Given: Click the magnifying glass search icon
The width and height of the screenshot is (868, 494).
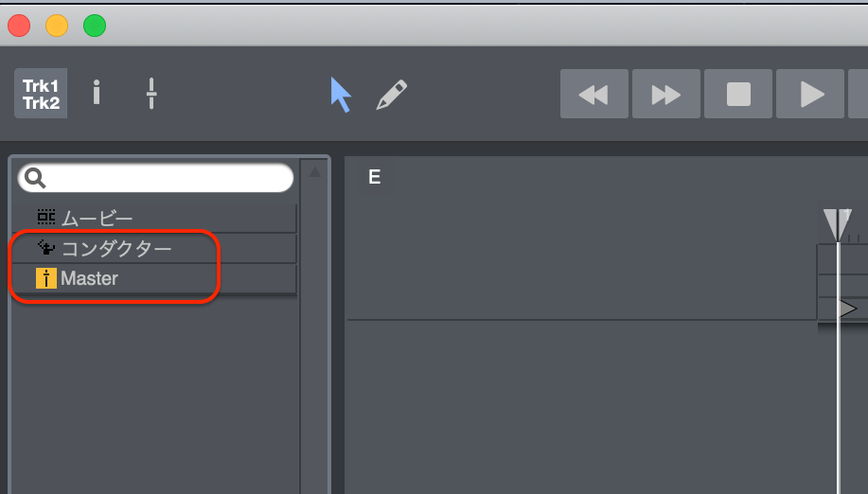Looking at the screenshot, I should [35, 178].
